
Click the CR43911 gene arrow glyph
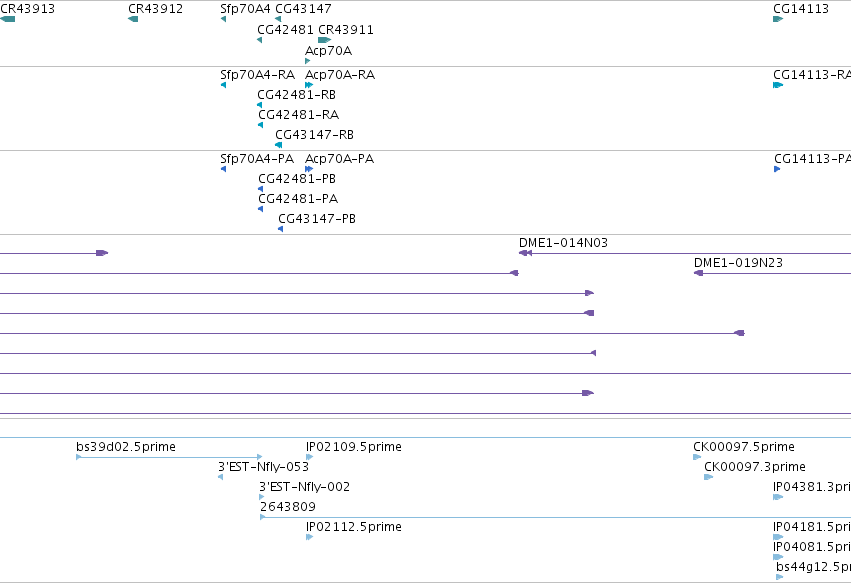[x=325, y=40]
